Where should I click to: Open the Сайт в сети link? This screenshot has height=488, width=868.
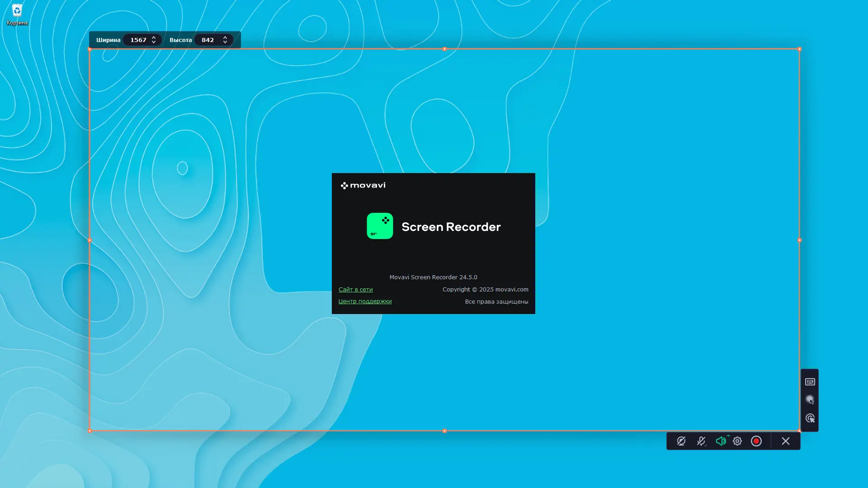pyautogui.click(x=355, y=289)
